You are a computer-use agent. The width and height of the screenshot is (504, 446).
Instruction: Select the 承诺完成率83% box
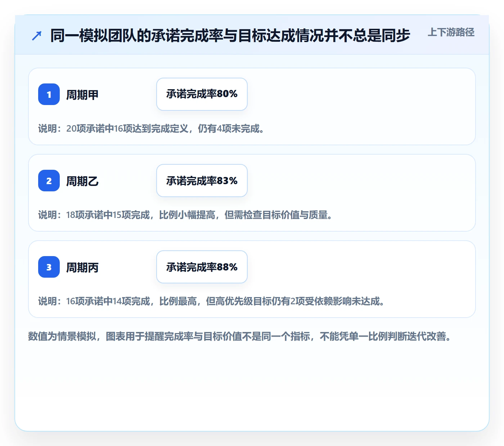(x=202, y=181)
